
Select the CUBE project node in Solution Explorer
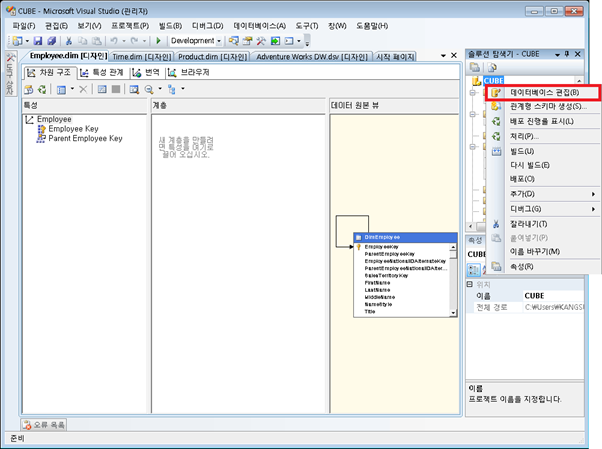493,81
